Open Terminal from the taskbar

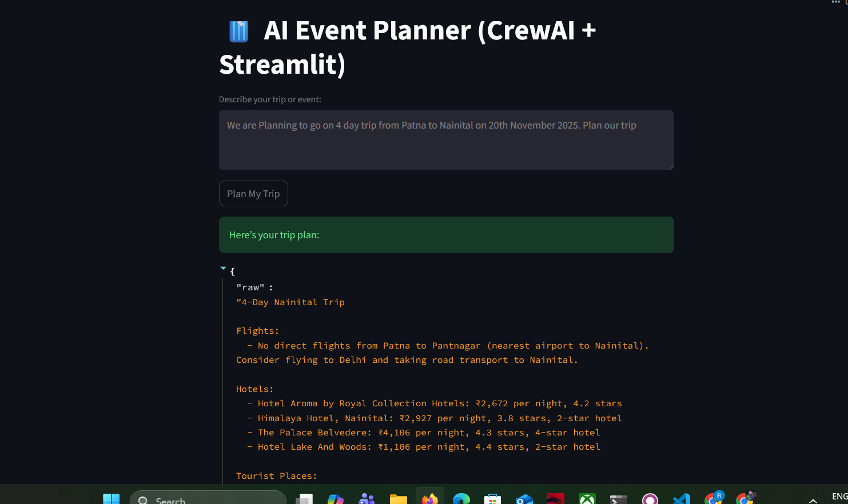click(x=618, y=499)
